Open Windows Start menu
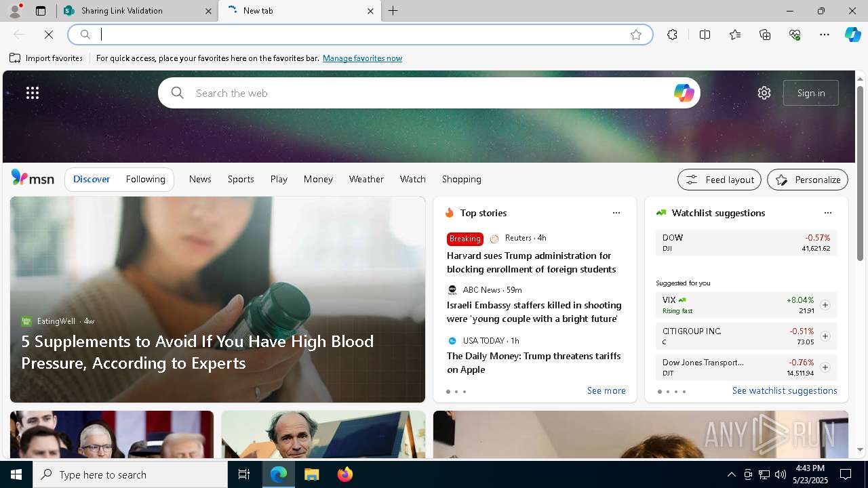 click(x=16, y=474)
